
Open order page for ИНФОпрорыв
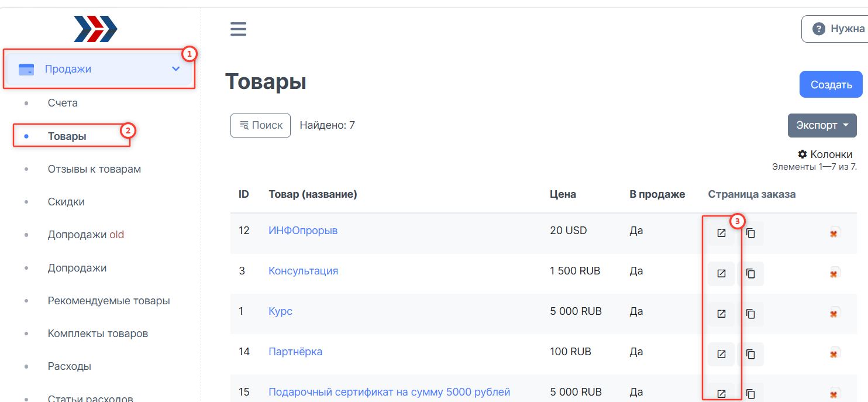coord(721,233)
